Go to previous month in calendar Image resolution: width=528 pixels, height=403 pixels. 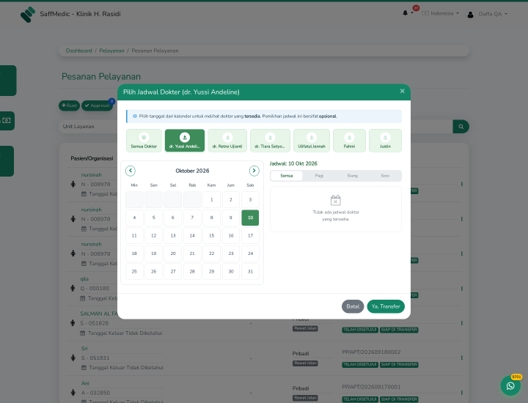pos(130,171)
